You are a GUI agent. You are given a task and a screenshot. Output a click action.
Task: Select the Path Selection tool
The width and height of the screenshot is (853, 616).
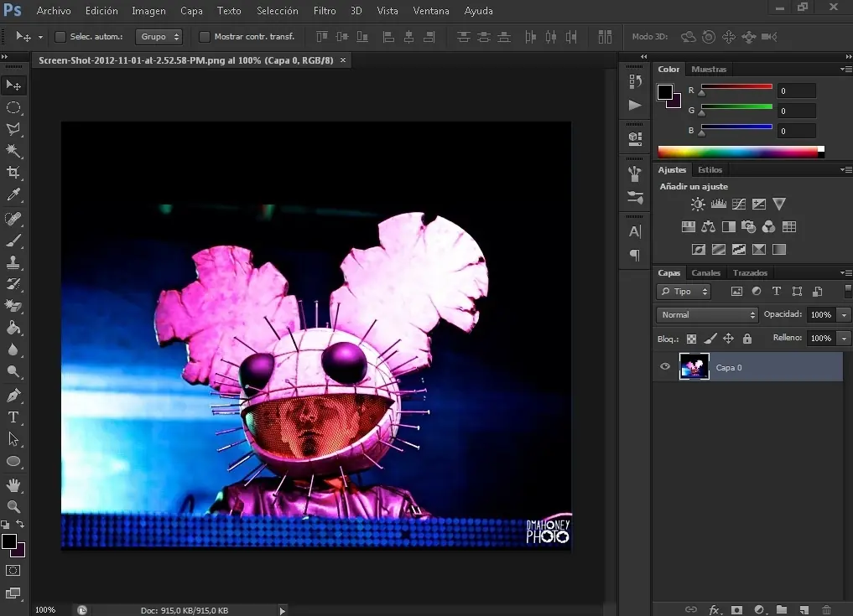(x=13, y=439)
